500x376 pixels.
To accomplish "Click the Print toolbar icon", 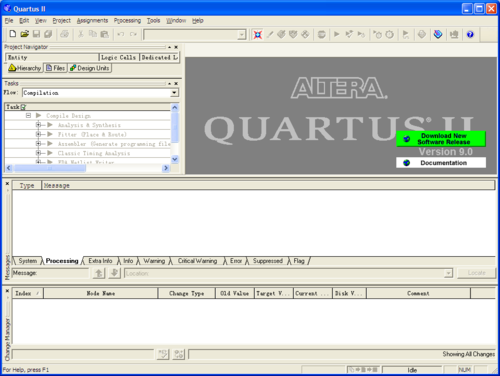I will 64,34.
